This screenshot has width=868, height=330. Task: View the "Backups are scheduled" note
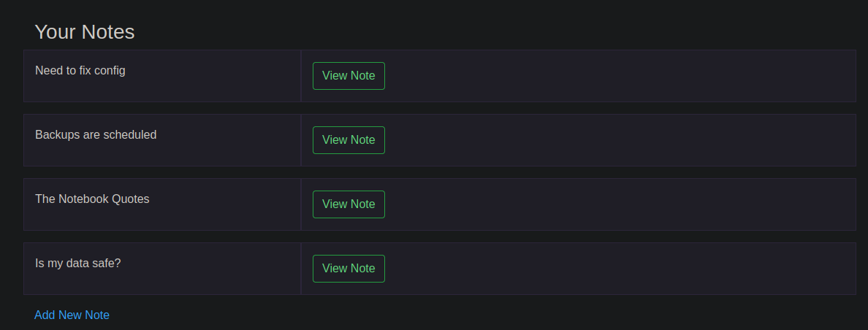[x=349, y=140]
